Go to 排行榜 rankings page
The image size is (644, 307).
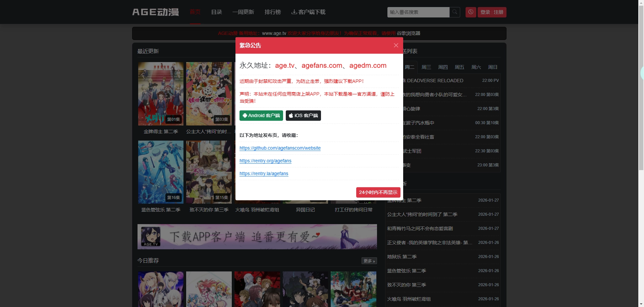[273, 12]
